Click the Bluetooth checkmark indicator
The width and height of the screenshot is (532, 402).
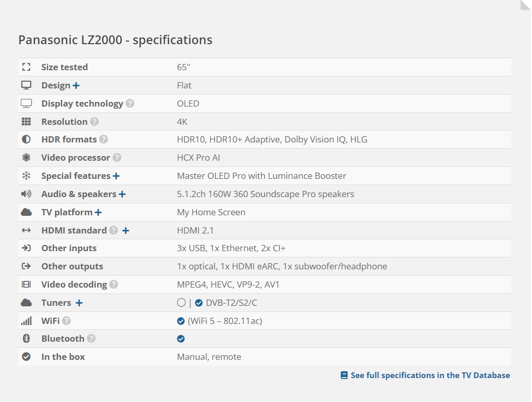181,339
